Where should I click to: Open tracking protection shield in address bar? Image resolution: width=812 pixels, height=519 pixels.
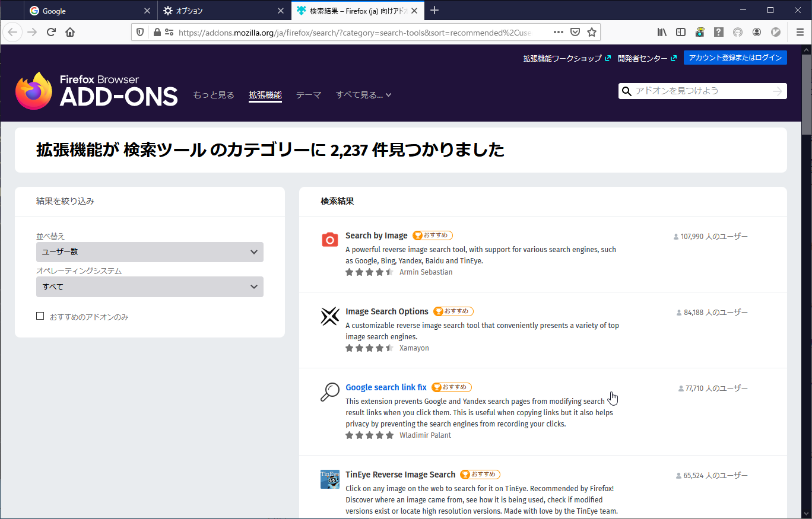coord(140,32)
